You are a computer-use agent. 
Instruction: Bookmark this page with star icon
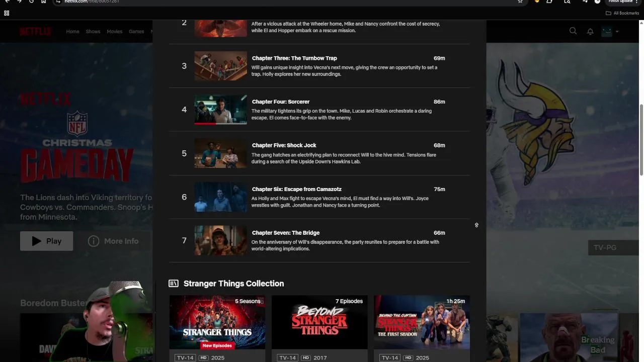point(520,2)
